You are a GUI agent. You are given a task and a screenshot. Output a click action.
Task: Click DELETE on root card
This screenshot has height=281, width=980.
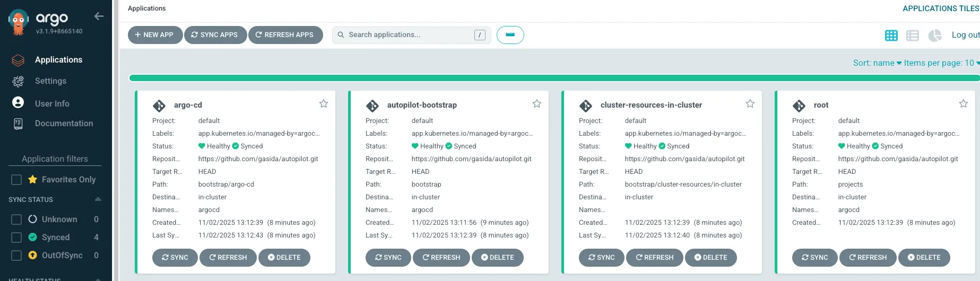[x=924, y=258]
